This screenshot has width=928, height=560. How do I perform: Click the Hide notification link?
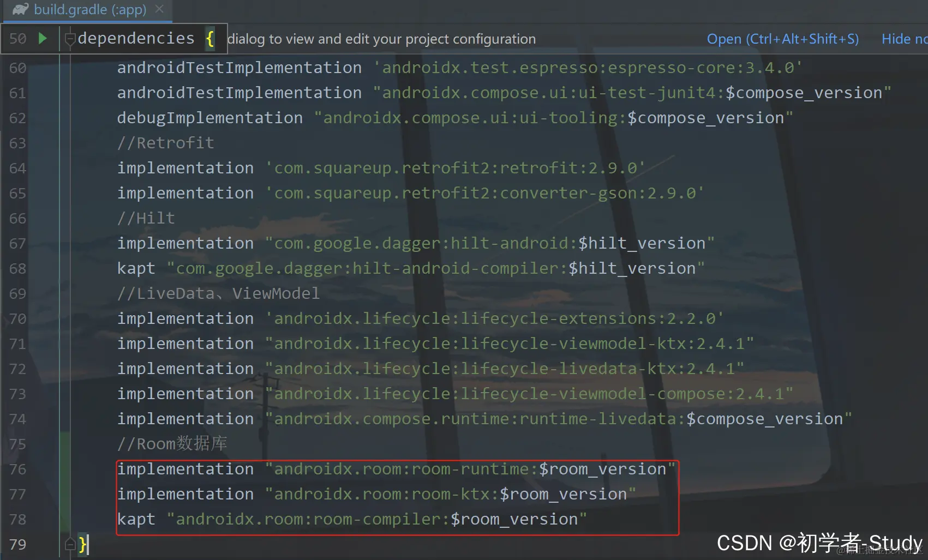pyautogui.click(x=904, y=39)
